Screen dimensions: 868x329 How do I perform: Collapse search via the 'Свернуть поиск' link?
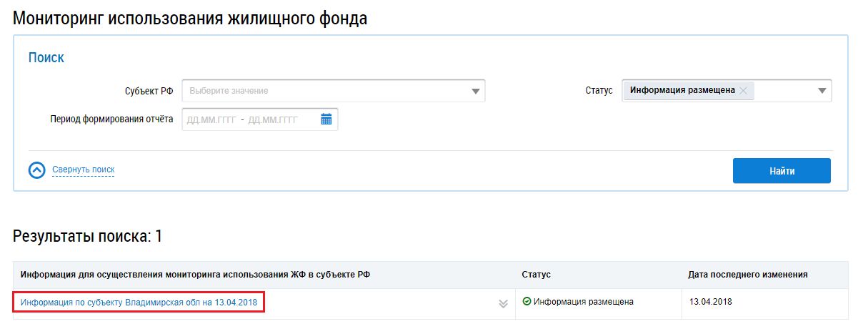pyautogui.click(x=83, y=170)
